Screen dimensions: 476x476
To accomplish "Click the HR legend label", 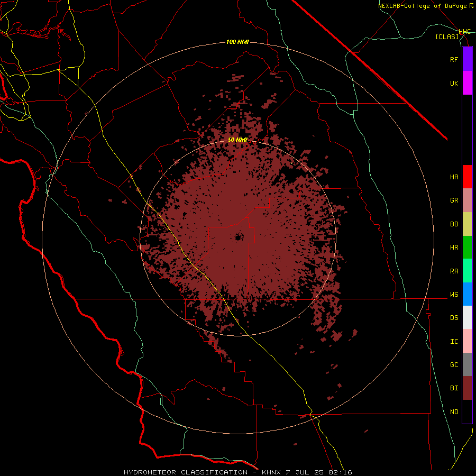I will (454, 248).
